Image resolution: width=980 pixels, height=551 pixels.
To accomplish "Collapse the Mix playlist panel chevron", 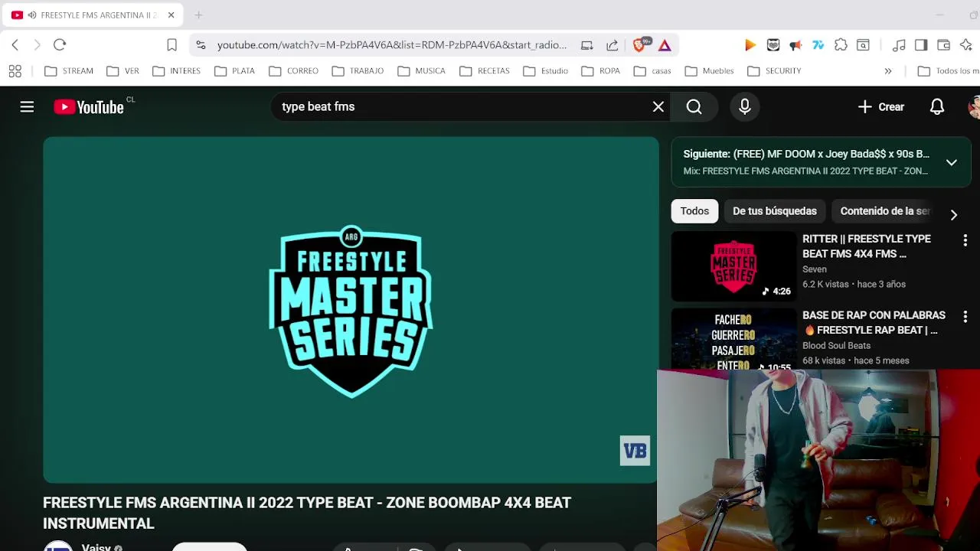I will pyautogui.click(x=952, y=162).
